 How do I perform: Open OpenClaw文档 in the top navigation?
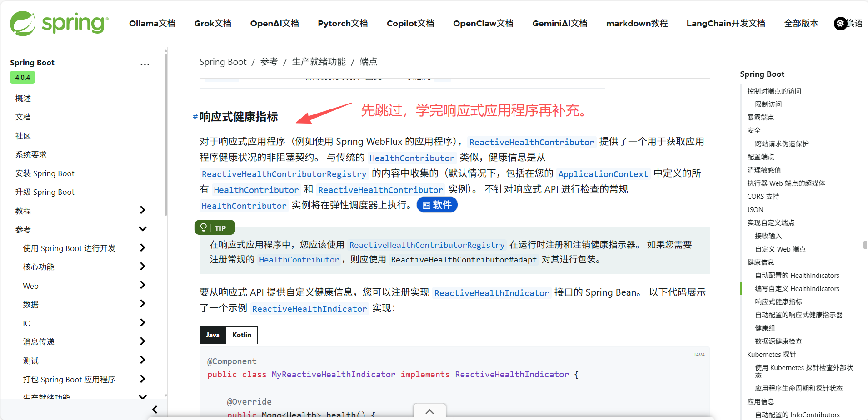pyautogui.click(x=483, y=23)
